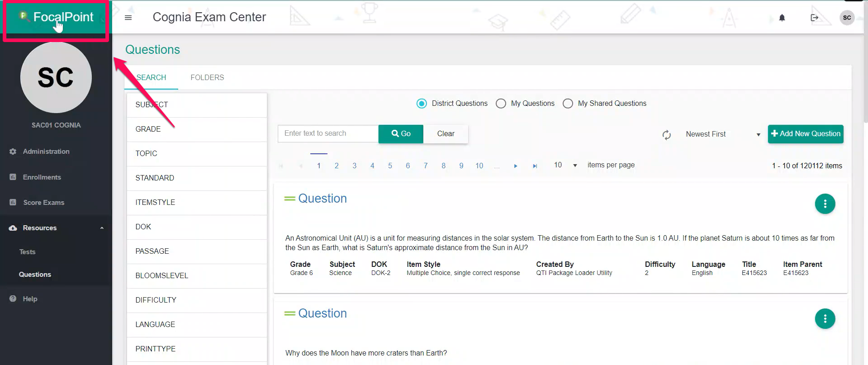Image resolution: width=868 pixels, height=365 pixels.
Task: Focus the Enter text to search field
Action: point(328,133)
